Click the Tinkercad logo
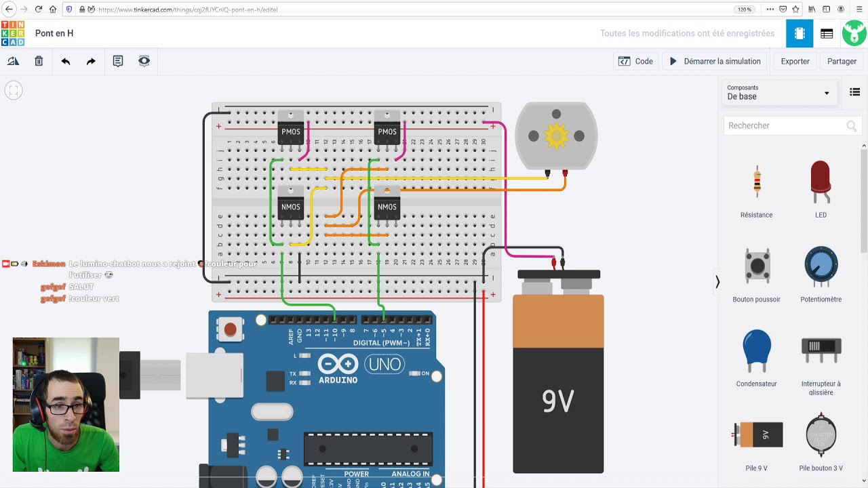The image size is (868, 488). [13, 33]
